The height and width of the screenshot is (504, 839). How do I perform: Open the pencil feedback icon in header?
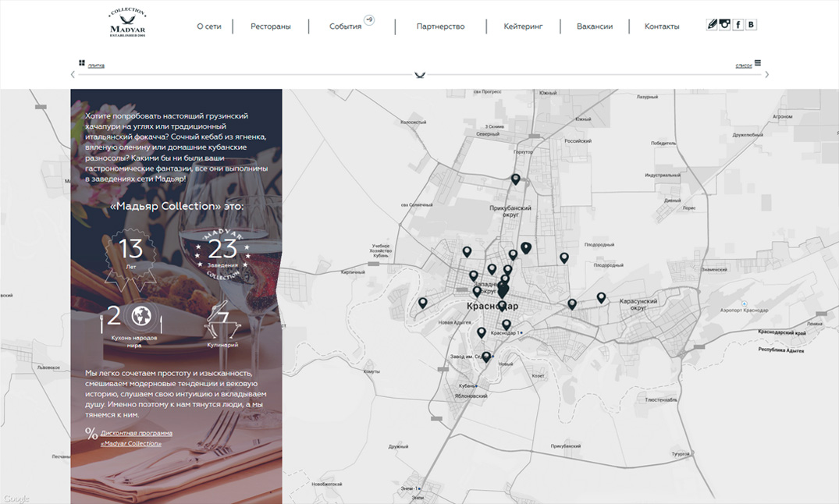click(x=712, y=25)
